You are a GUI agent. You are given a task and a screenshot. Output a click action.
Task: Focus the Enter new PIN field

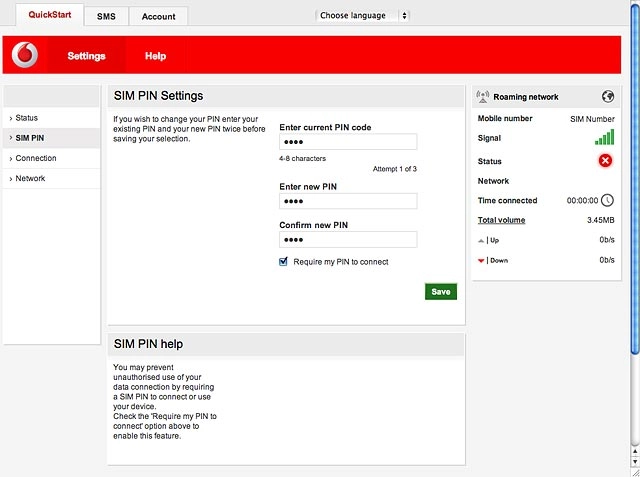pos(348,201)
